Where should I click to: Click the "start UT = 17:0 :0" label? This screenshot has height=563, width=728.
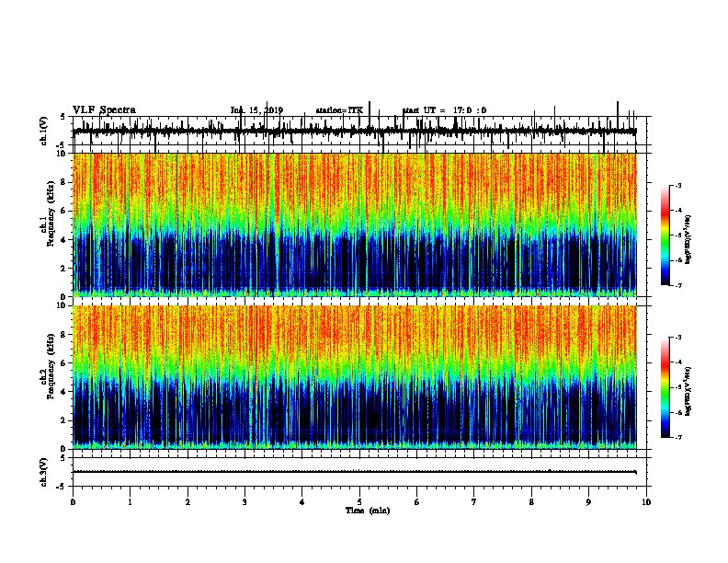pyautogui.click(x=444, y=110)
